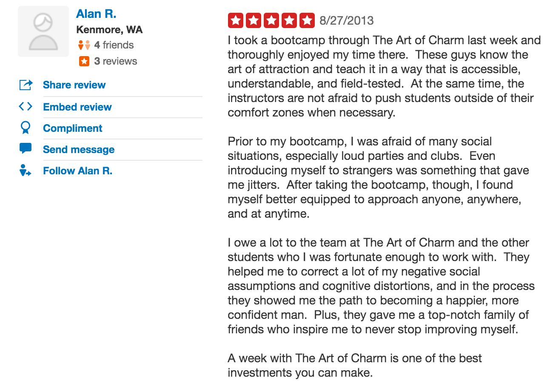Click the first red rating star
The image size is (553, 392).
point(235,20)
